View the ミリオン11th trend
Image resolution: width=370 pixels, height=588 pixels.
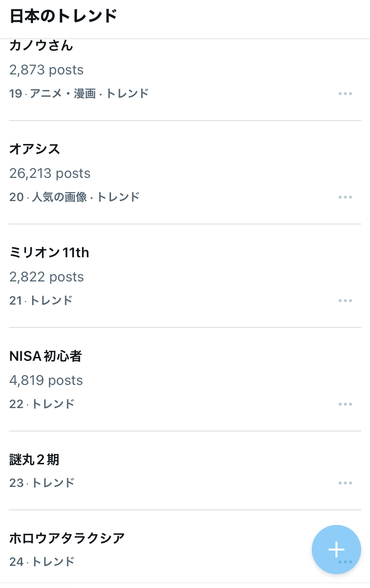pos(49,253)
